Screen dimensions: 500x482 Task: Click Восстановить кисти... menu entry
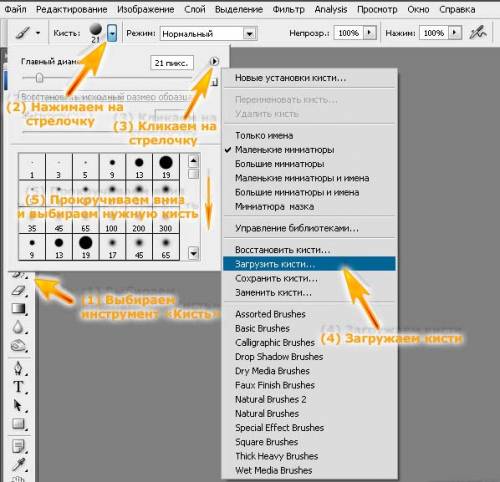point(310,250)
